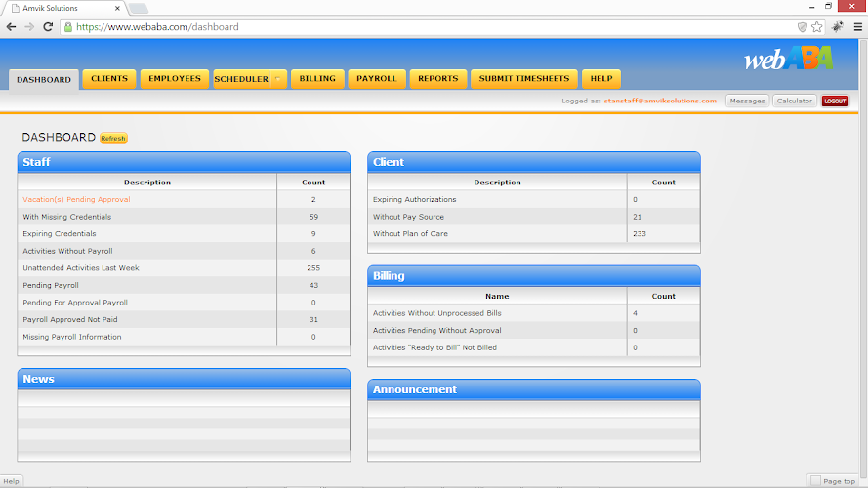868x488 pixels.
Task: Open Messages from the top bar
Action: (x=747, y=101)
